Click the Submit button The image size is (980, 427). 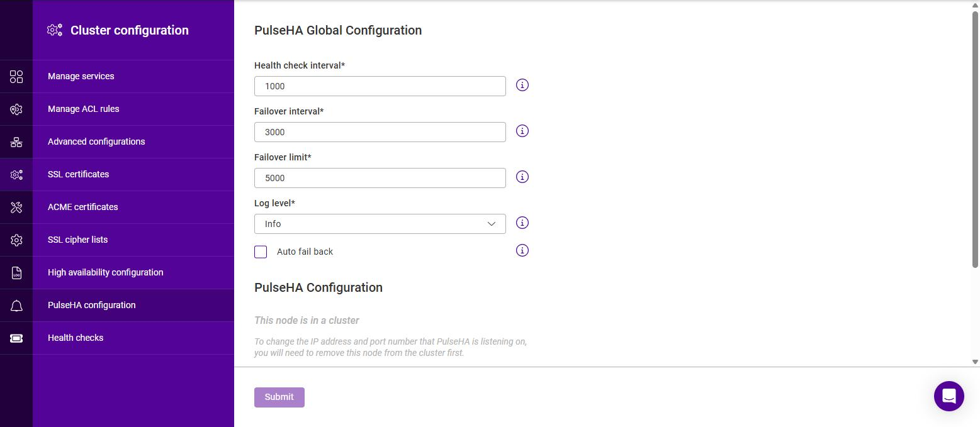pyautogui.click(x=279, y=397)
